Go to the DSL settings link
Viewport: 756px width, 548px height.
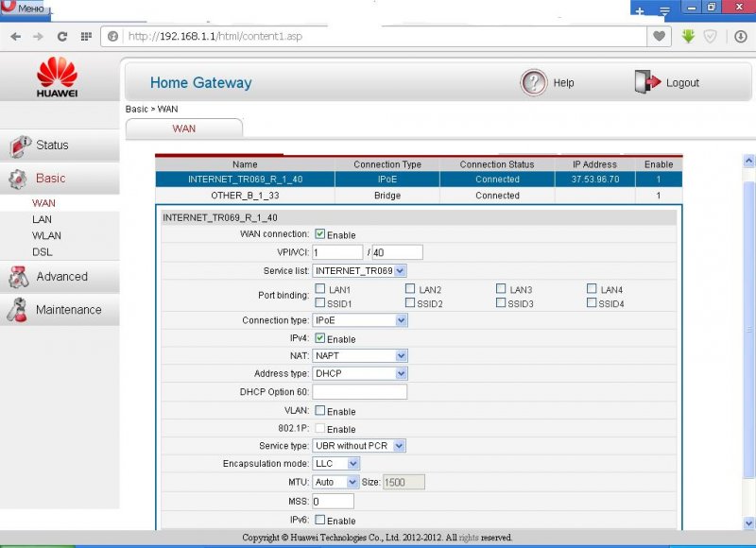[42, 251]
